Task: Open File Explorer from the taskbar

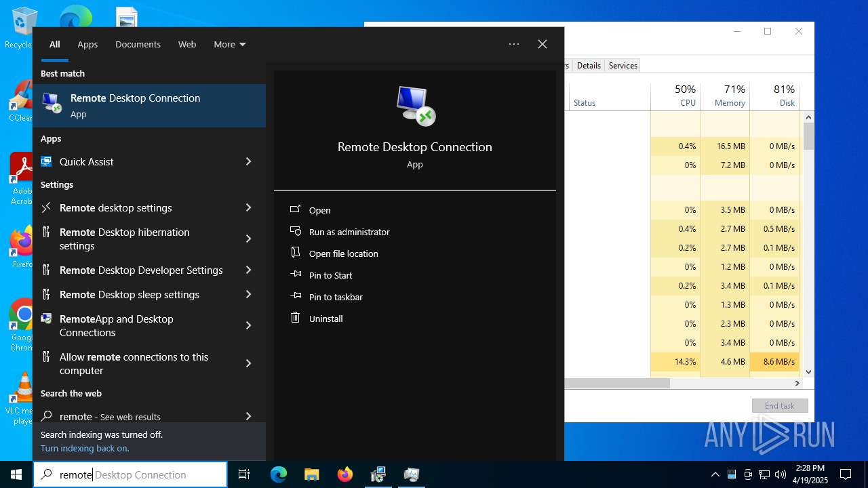Action: coord(311,474)
